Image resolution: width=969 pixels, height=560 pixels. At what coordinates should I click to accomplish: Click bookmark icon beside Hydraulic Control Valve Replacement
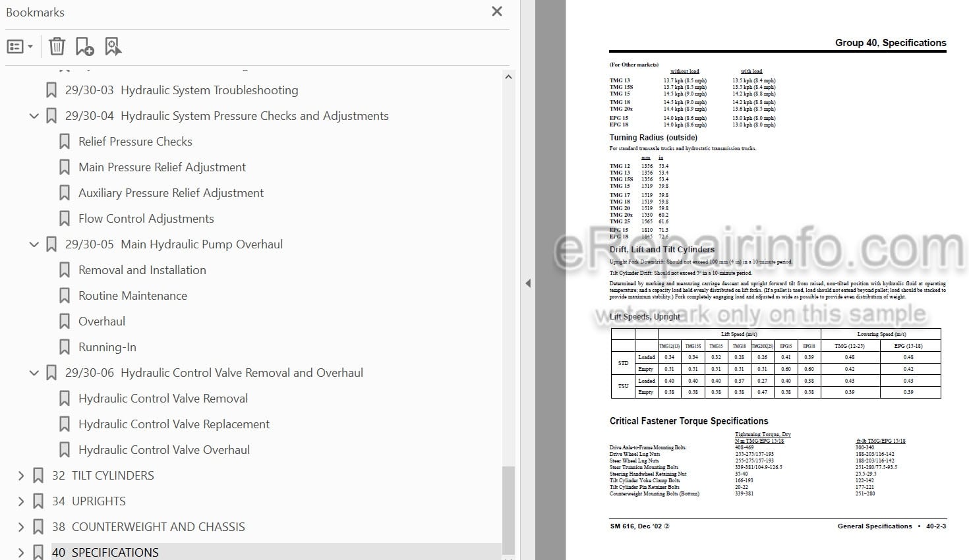(x=65, y=424)
